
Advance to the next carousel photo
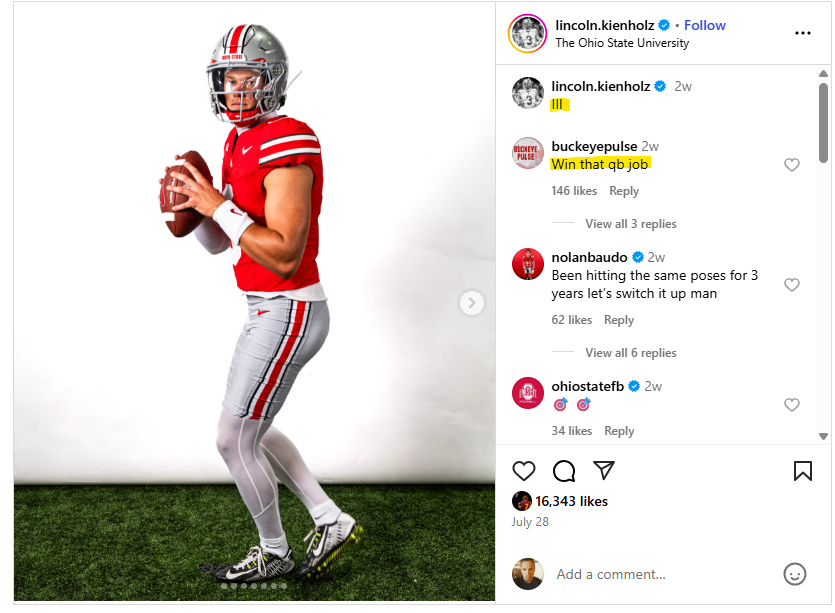(x=472, y=303)
